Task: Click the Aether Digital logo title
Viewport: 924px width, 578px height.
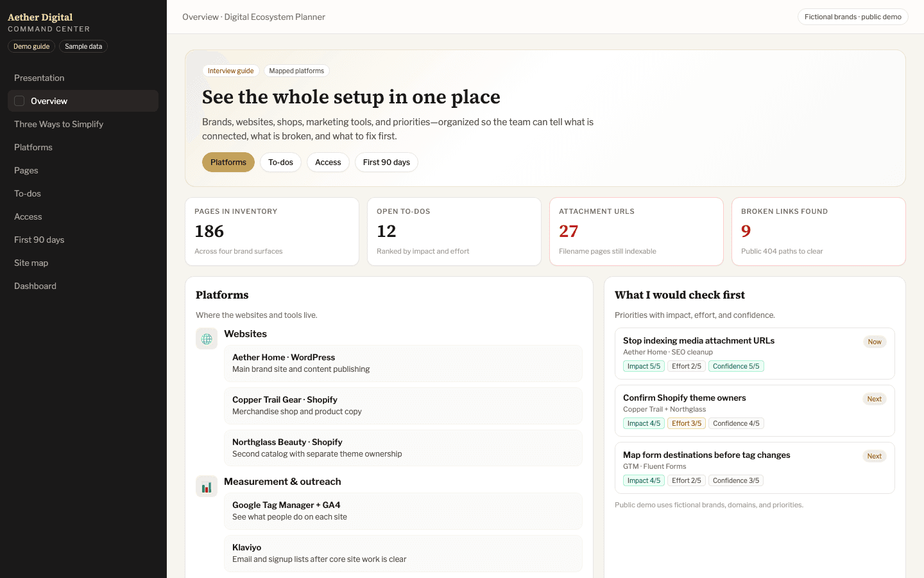Action: point(40,17)
